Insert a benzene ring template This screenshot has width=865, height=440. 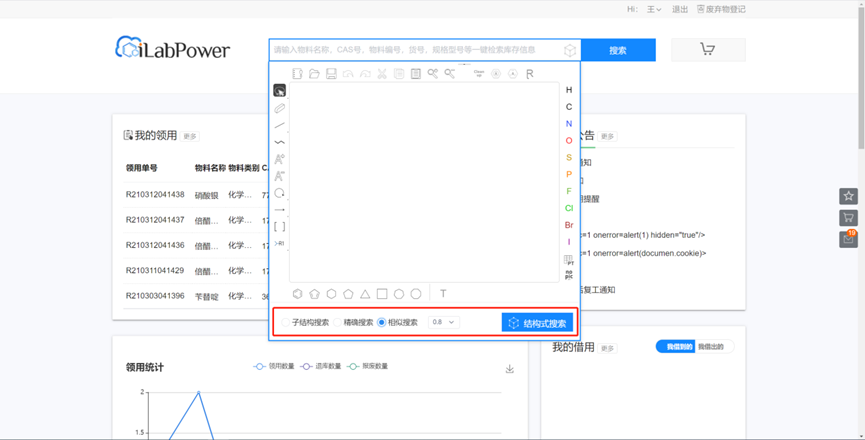tap(297, 294)
